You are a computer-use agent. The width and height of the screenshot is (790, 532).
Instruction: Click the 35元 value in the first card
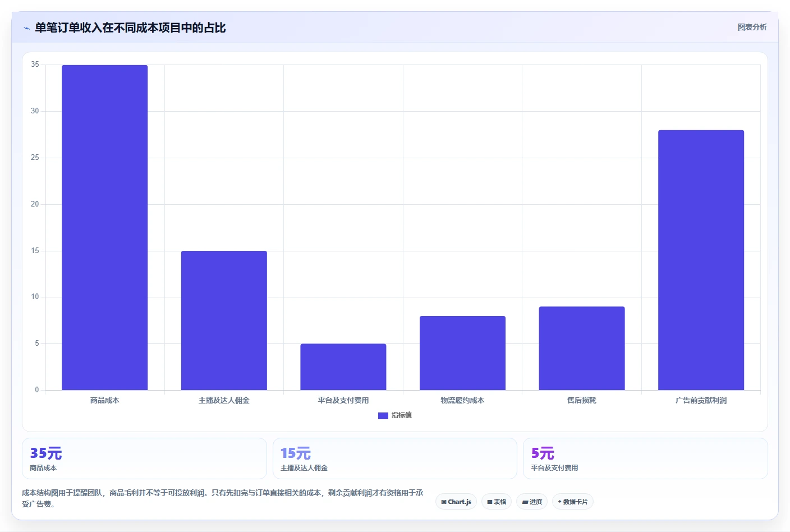point(46,453)
